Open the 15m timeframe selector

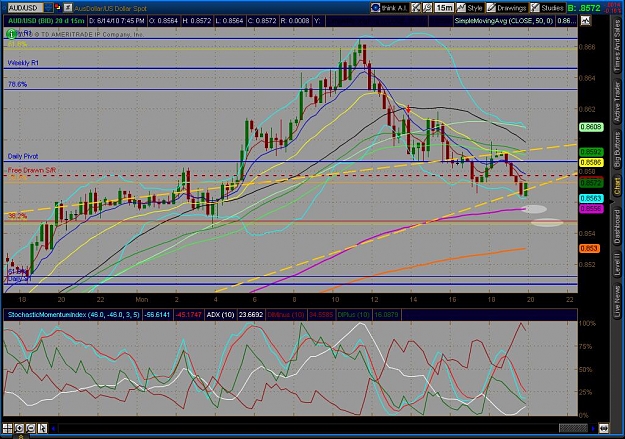point(444,8)
